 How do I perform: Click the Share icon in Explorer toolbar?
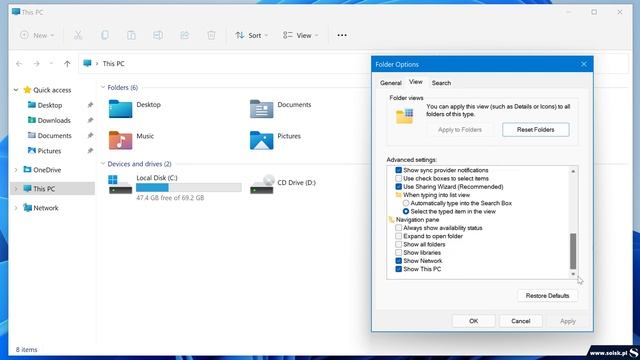[184, 35]
